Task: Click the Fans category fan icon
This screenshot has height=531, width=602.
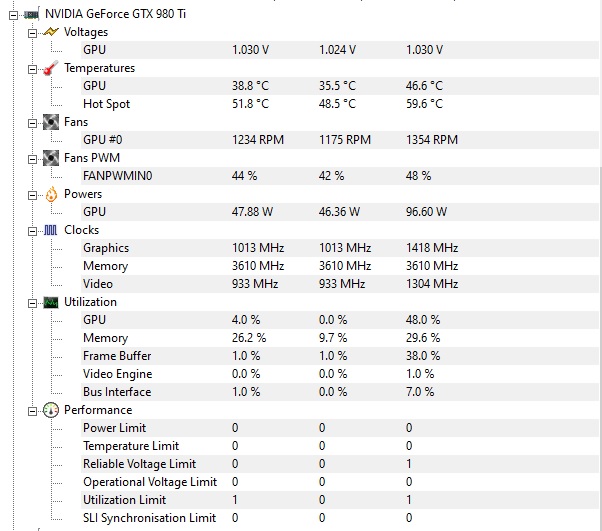Action: coord(51,122)
